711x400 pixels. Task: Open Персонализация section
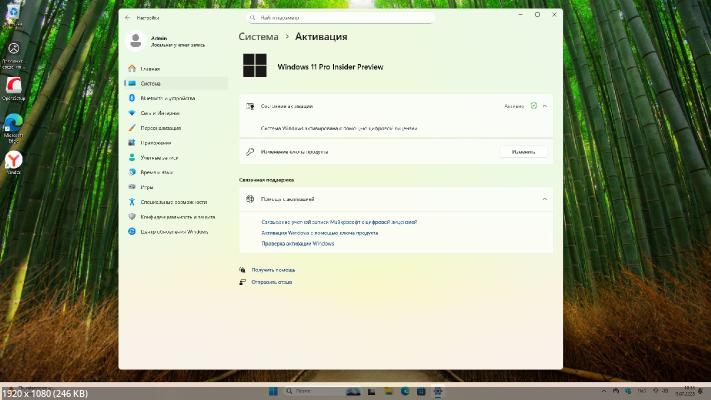176,128
